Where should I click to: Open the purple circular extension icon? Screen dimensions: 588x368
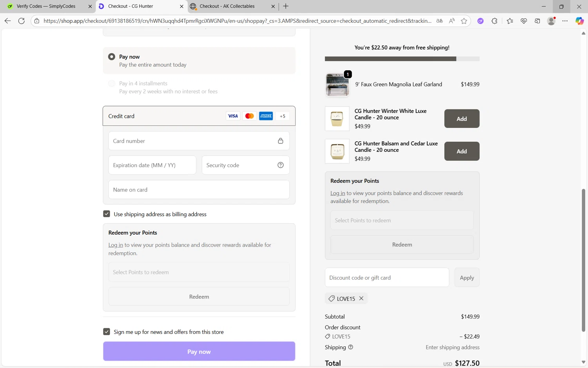click(480, 21)
